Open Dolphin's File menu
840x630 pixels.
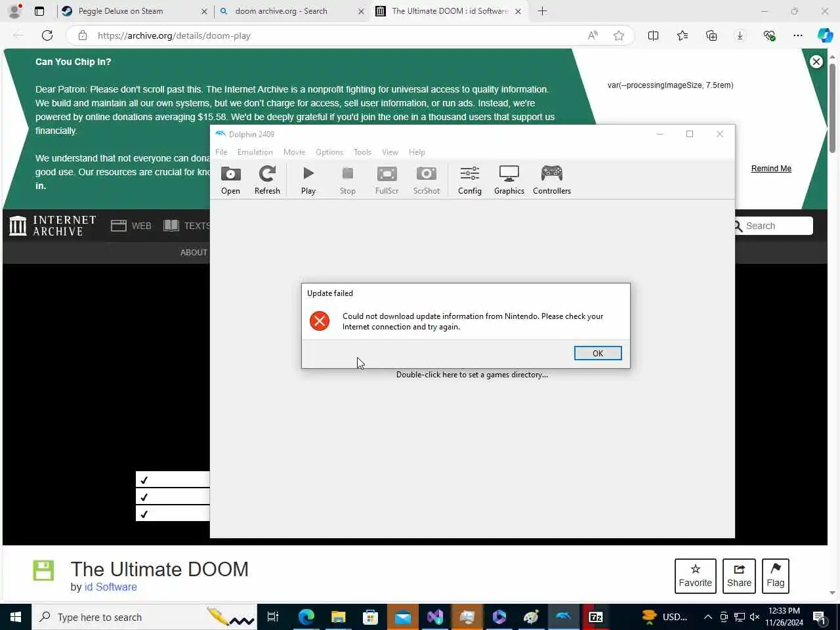tap(221, 152)
